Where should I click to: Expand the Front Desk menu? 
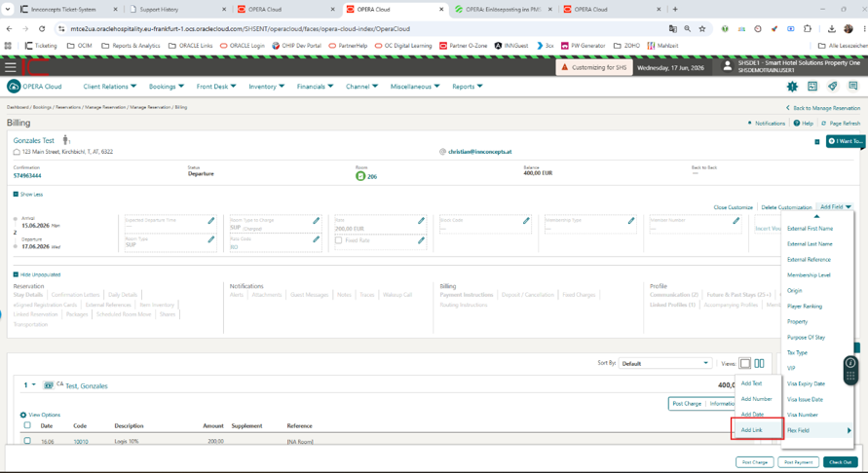[216, 87]
